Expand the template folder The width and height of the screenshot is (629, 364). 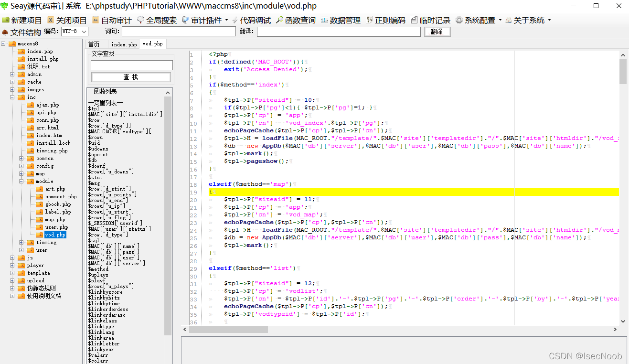[x=12, y=273]
